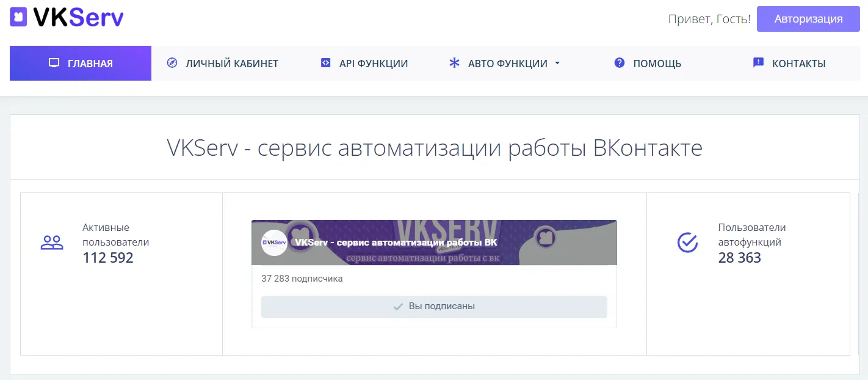This screenshot has height=380, width=868.
Task: Click the Пользователи автофункций label
Action: [x=752, y=235]
